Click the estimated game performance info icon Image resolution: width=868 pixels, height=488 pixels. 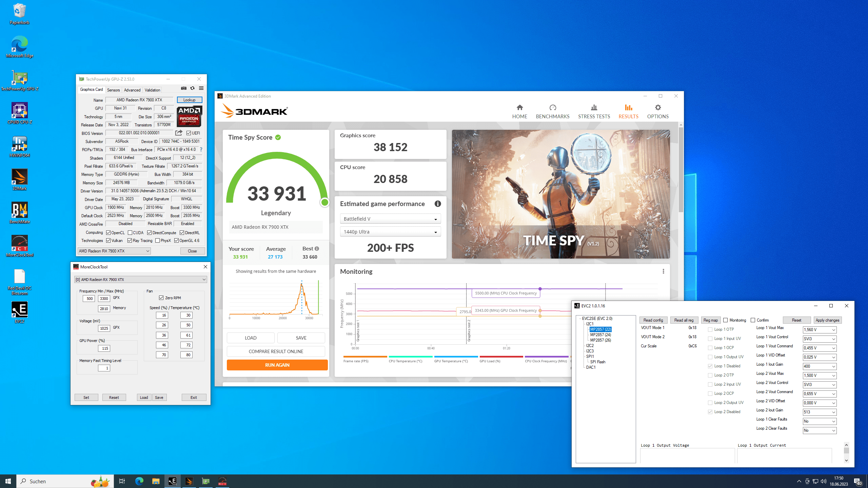point(438,204)
